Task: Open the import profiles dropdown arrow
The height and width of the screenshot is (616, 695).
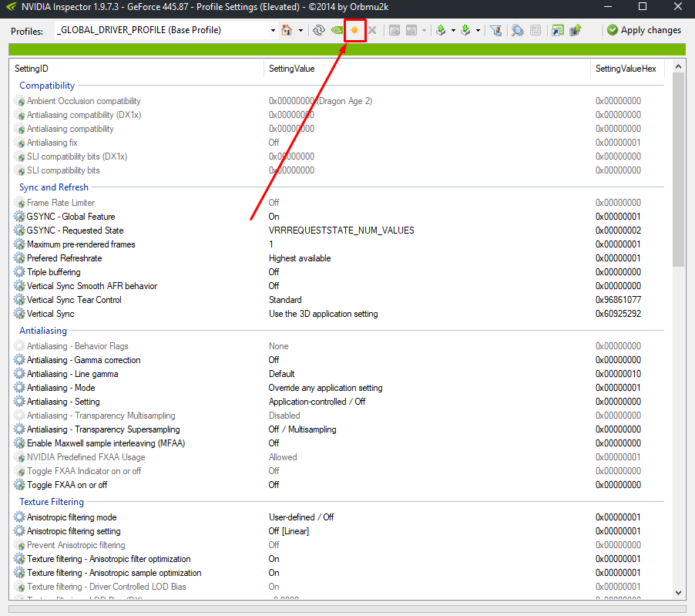Action: coord(478,30)
